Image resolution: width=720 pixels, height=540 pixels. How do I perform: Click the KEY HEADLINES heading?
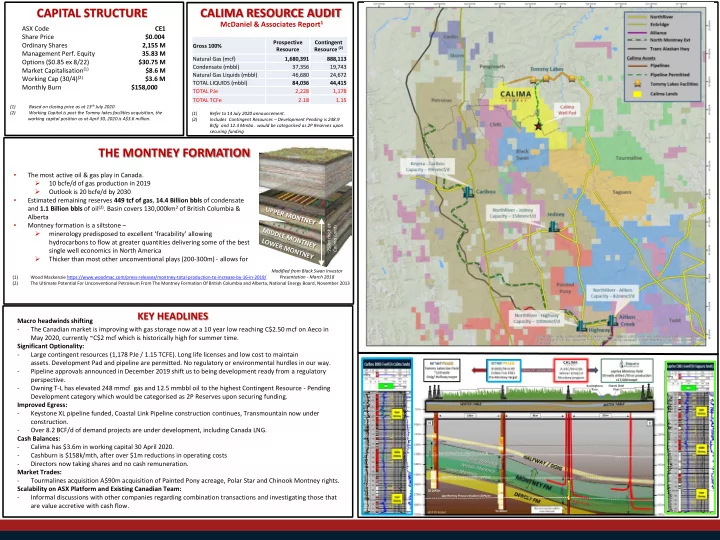173,316
